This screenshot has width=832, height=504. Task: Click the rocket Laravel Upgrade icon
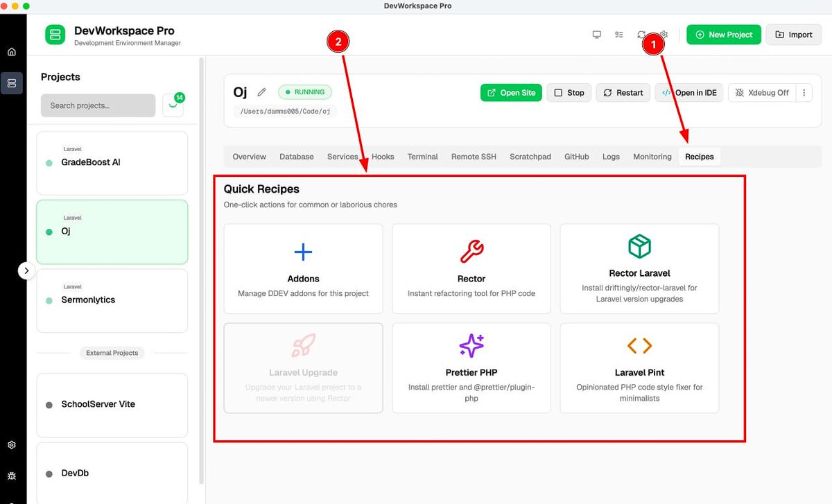coord(303,345)
